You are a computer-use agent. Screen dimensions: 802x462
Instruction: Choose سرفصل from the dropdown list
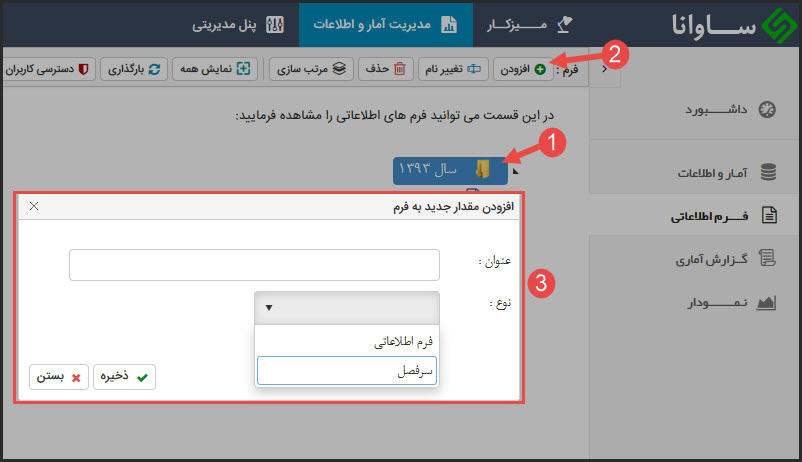347,371
